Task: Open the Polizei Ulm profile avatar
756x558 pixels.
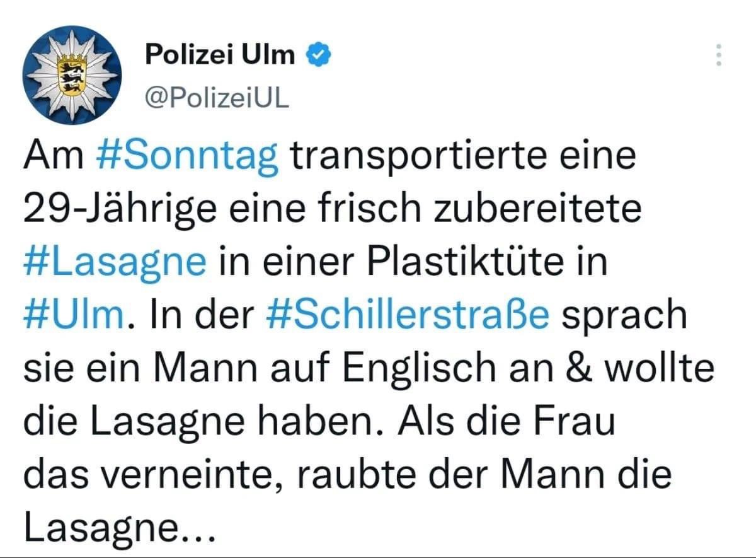Action: (71, 73)
